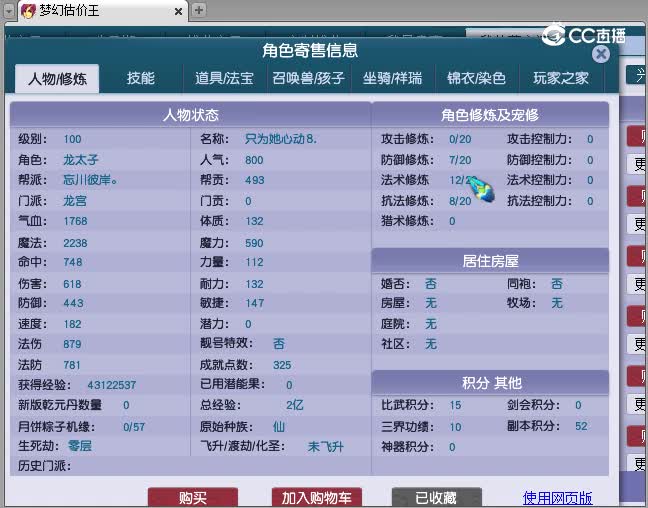Click the 命中 value 748
Image resolution: width=648 pixels, height=508 pixels.
pyautogui.click(x=73, y=262)
